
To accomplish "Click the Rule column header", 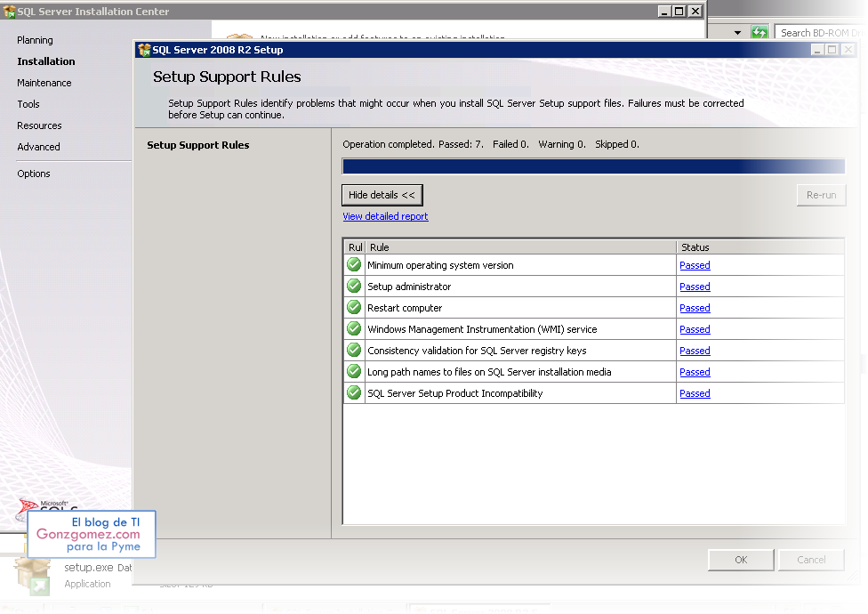I will 520,247.
